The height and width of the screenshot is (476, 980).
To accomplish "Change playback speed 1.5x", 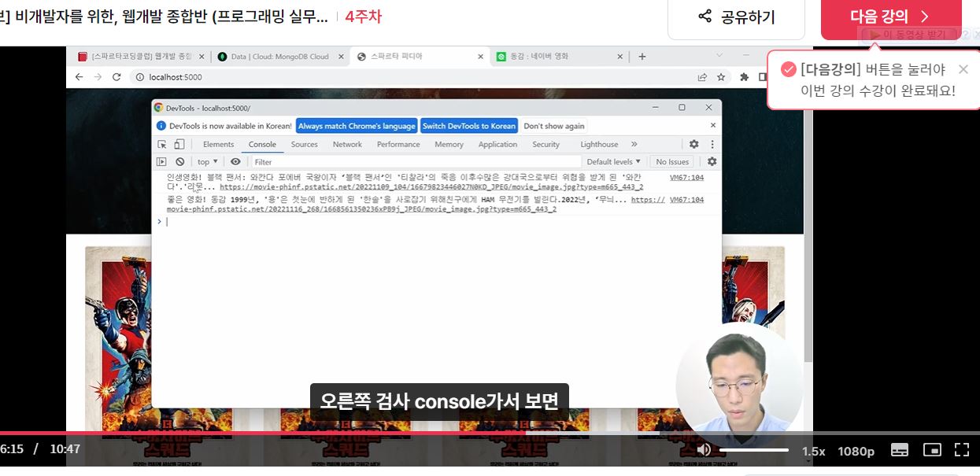I will (x=813, y=451).
